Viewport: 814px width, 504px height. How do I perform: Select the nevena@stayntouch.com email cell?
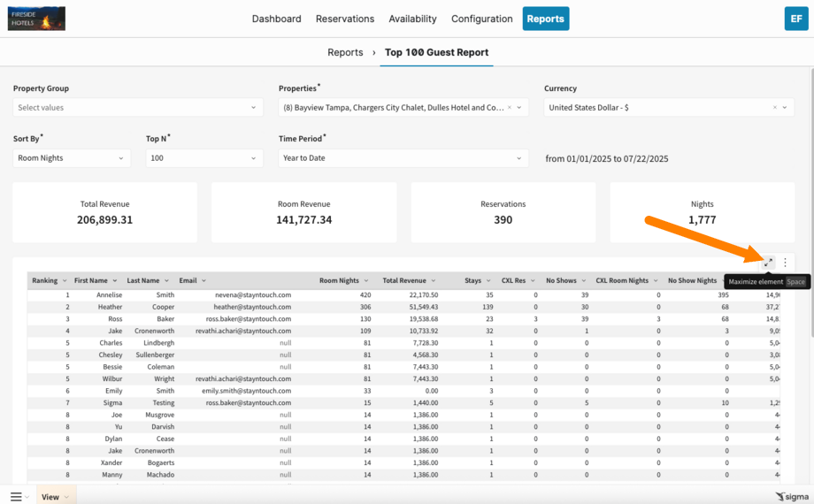[x=253, y=294]
